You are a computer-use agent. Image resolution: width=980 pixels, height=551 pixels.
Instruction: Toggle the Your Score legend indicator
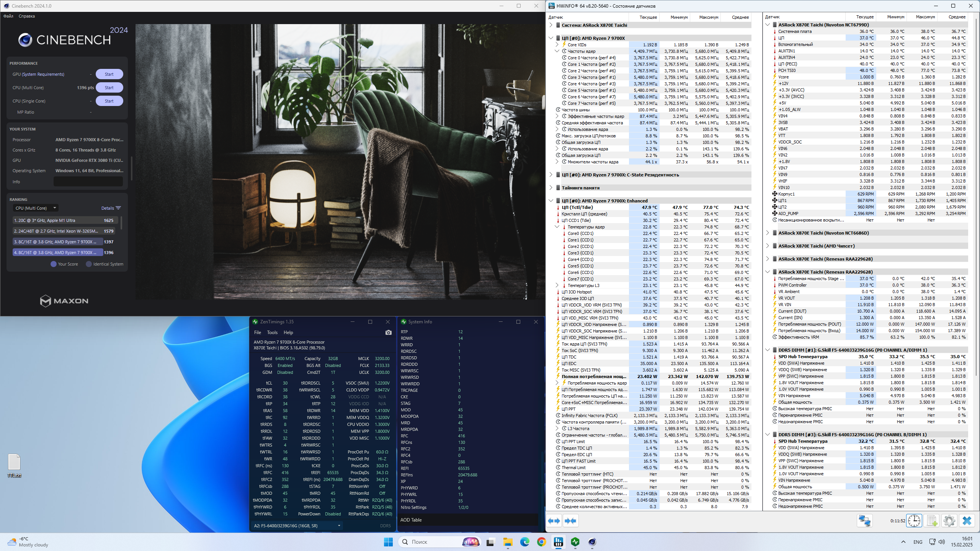pyautogui.click(x=54, y=264)
